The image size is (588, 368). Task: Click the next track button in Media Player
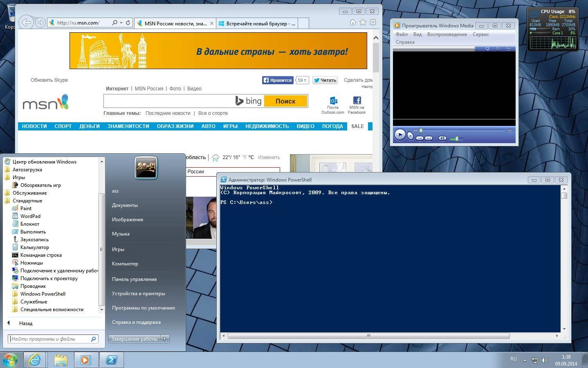[x=429, y=138]
